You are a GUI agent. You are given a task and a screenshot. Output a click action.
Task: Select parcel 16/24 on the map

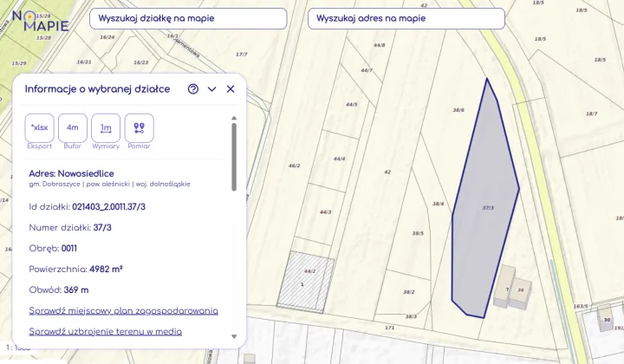click(x=107, y=37)
